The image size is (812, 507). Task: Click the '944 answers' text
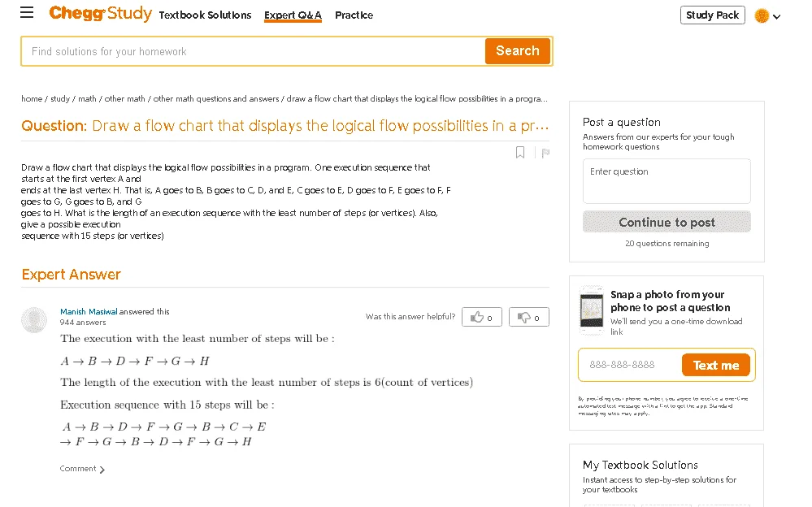coord(83,322)
